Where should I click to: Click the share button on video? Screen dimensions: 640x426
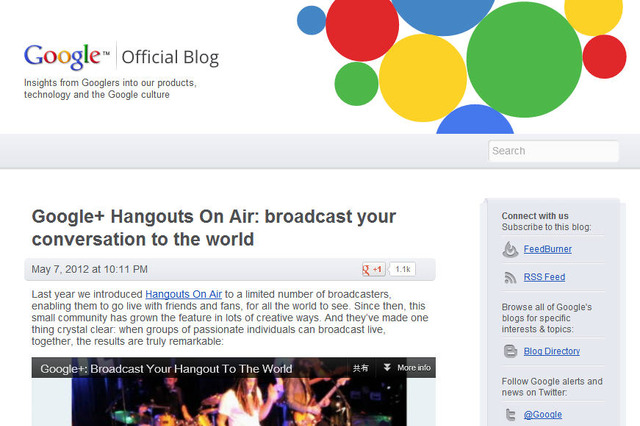(360, 368)
